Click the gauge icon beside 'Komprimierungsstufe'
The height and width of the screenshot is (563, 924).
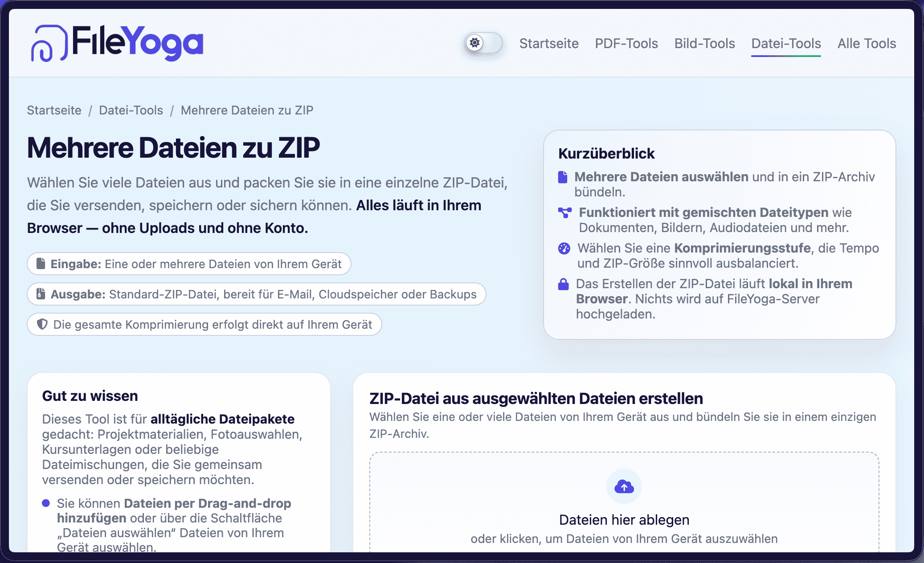coord(564,248)
